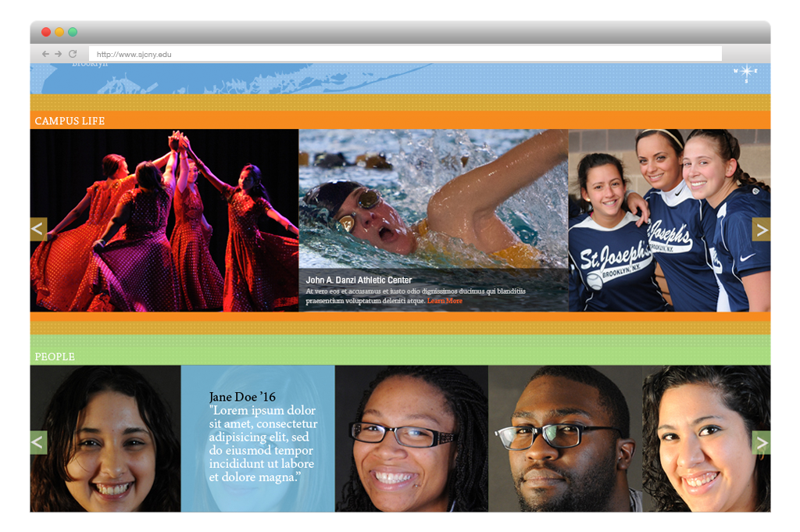800x532 pixels.
Task: Click the green window zoom button
Action: tap(73, 32)
